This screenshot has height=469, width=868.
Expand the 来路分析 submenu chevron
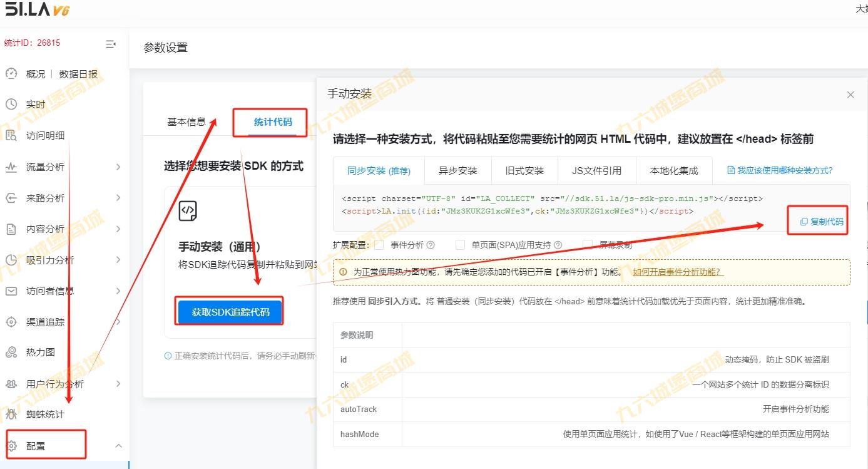(118, 198)
